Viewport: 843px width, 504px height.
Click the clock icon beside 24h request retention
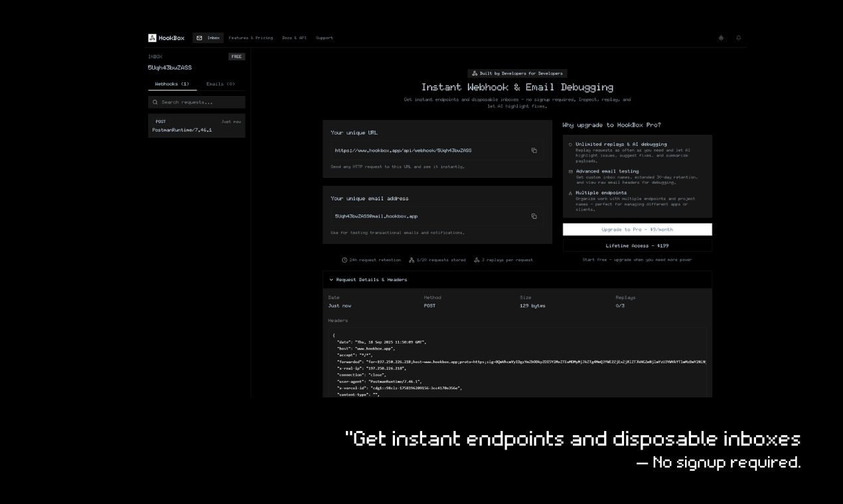click(345, 260)
